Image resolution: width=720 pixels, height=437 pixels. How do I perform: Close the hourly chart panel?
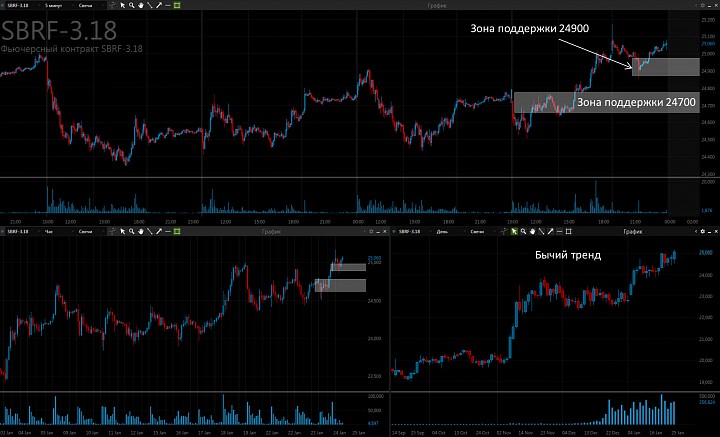pos(385,231)
